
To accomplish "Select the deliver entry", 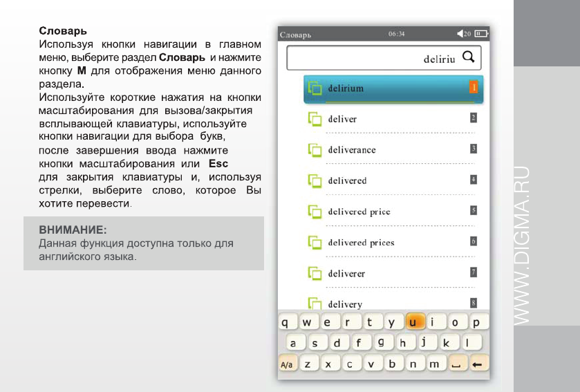I will (393, 120).
